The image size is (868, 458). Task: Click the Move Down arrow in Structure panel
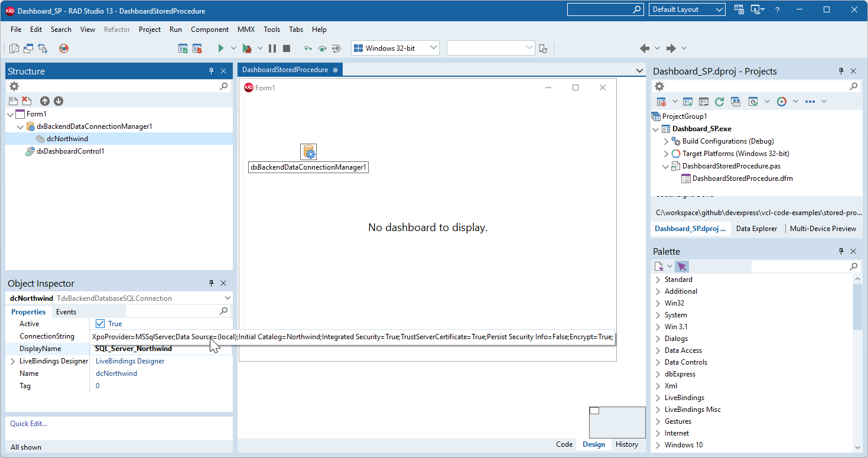(58, 101)
